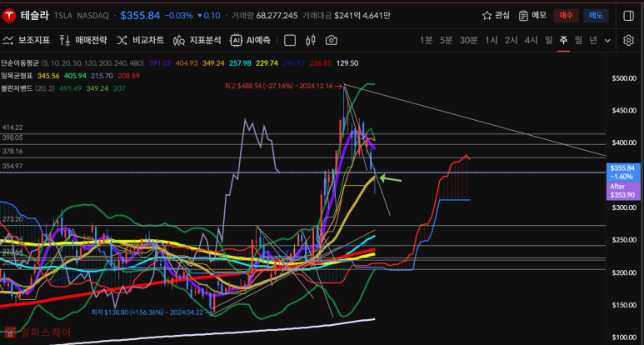Switch to 년 yearly timeframe

593,40
